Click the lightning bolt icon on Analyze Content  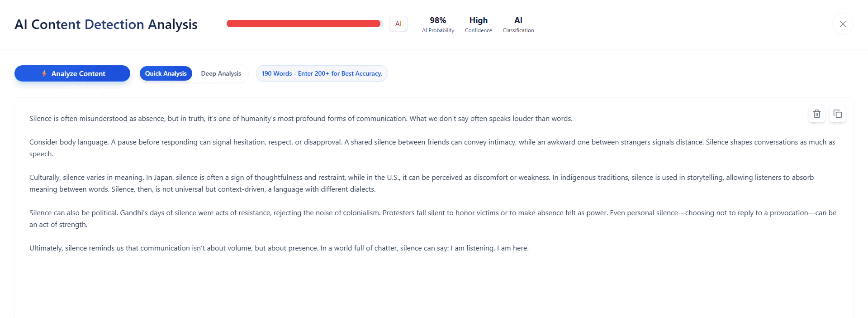(44, 73)
